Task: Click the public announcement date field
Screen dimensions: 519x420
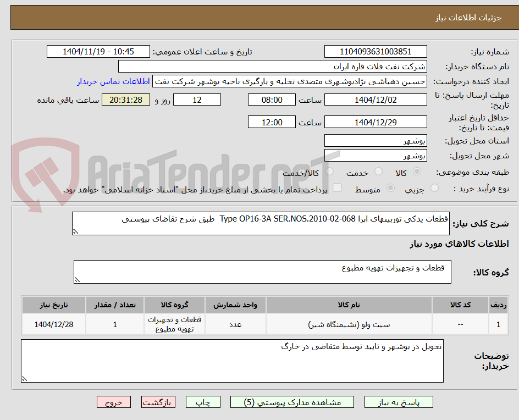Action: coord(98,52)
